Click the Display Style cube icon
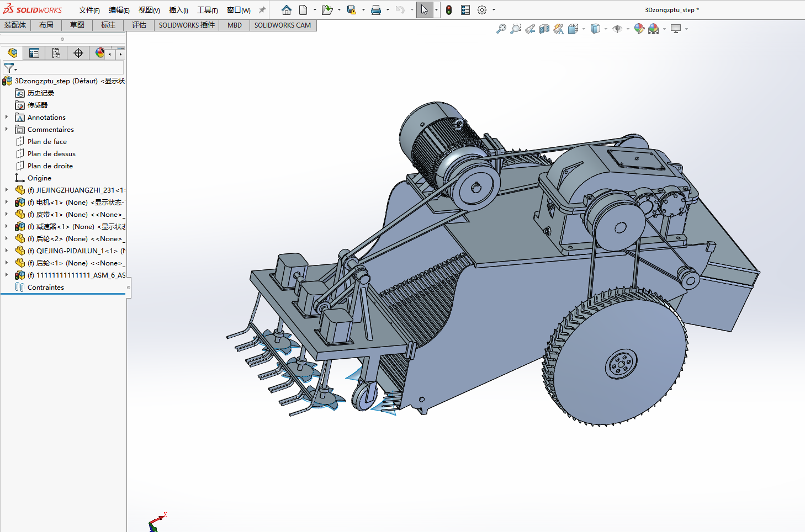Image resolution: width=805 pixels, height=532 pixels. pyautogui.click(x=595, y=29)
